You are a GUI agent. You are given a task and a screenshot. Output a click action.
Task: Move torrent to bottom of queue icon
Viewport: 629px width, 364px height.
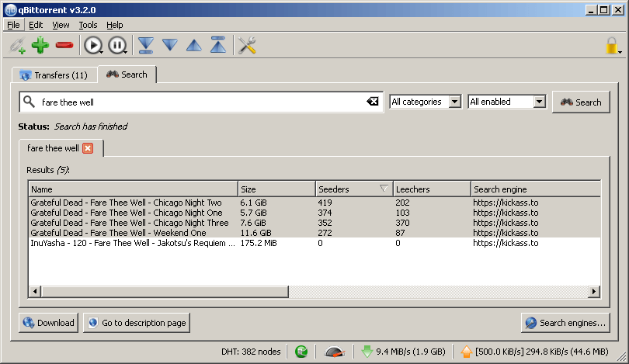point(146,45)
